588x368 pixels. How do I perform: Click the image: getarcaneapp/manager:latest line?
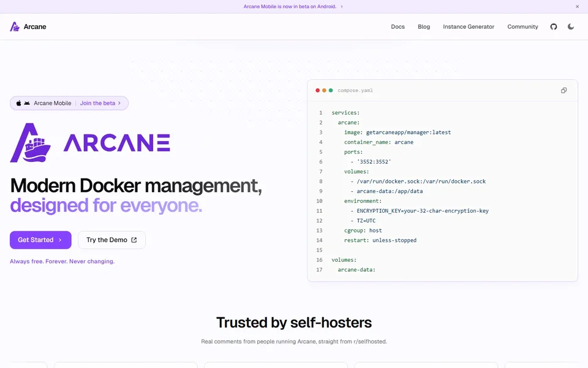point(398,132)
